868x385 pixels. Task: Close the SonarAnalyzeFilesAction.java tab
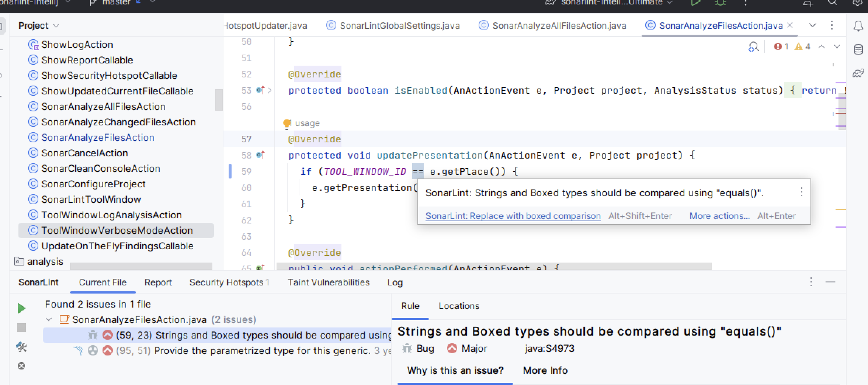point(789,25)
